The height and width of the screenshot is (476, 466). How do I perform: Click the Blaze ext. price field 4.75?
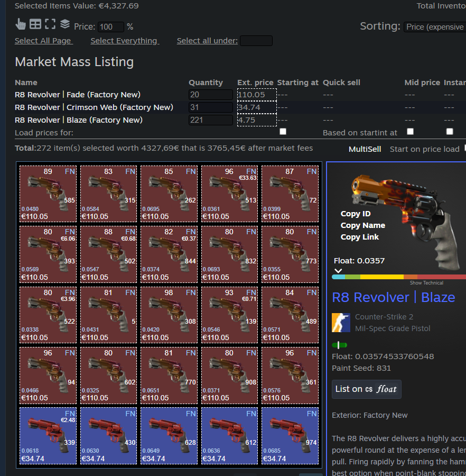tap(257, 120)
